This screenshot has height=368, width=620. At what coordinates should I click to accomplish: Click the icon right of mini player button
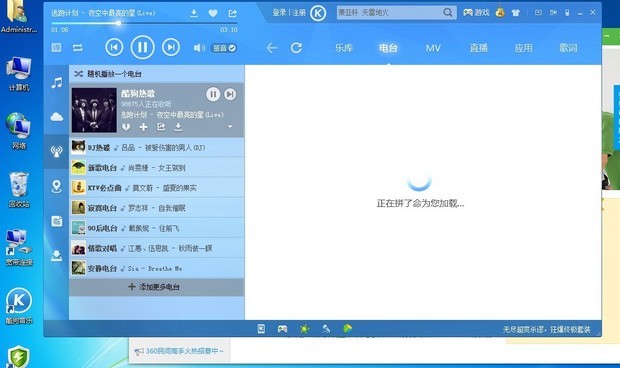553,13
